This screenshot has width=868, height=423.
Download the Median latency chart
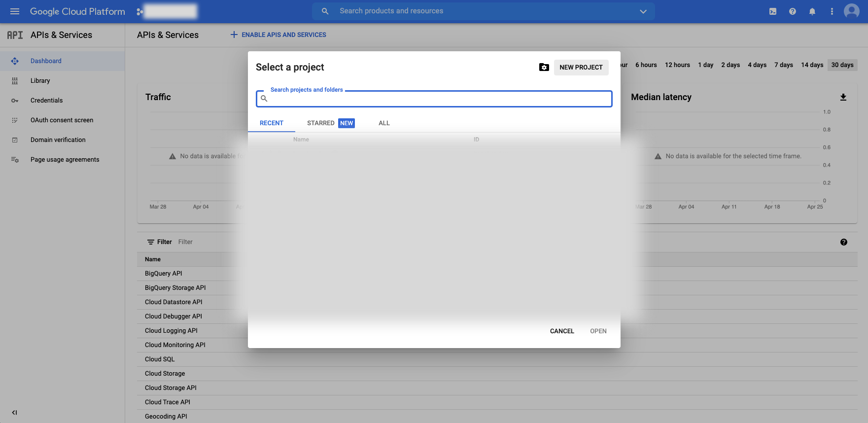(843, 97)
